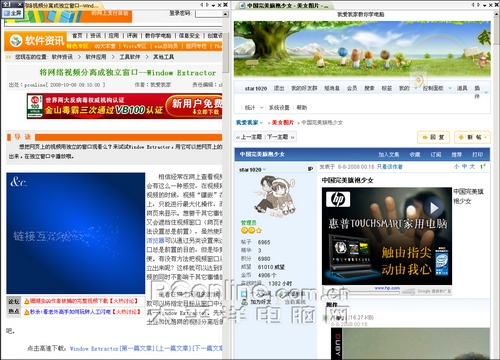Click the 全屏 fullscreen icon button
The width and height of the screenshot is (500, 360).
pyautogui.click(x=12, y=13)
